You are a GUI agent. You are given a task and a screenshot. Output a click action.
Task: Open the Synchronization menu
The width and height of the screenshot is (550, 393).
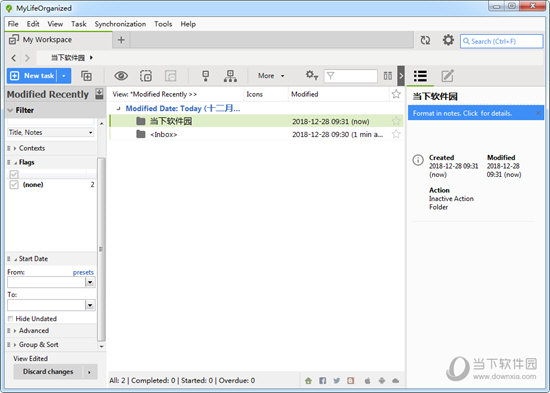tap(120, 24)
